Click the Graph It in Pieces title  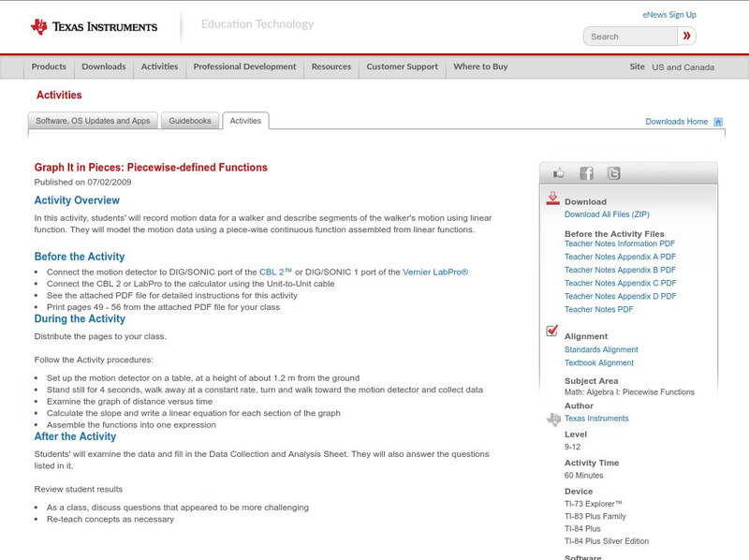point(151,168)
